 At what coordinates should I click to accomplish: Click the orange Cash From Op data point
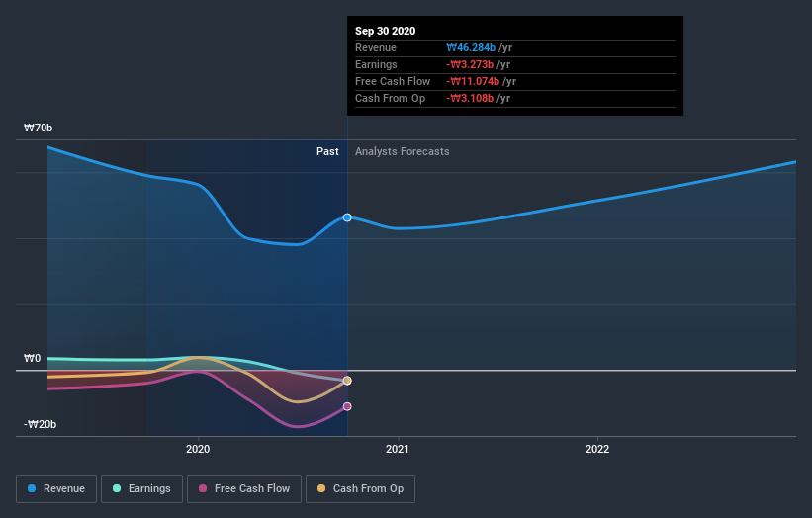(x=347, y=381)
